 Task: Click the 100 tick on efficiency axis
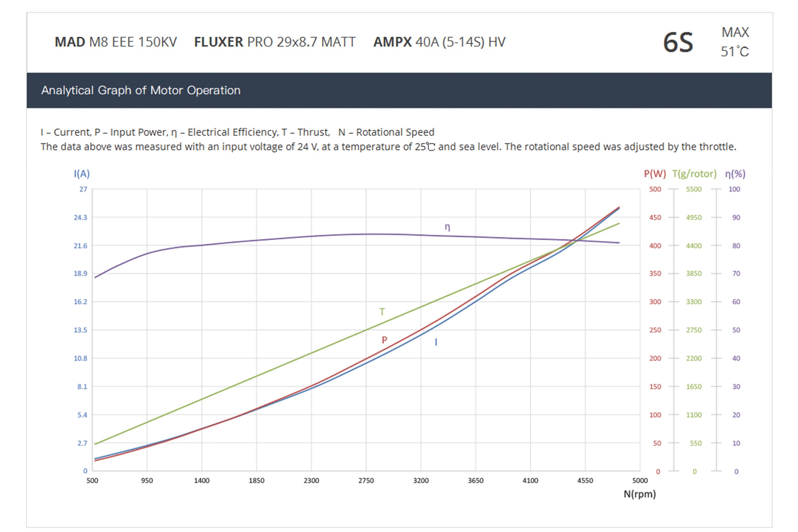[734, 189]
